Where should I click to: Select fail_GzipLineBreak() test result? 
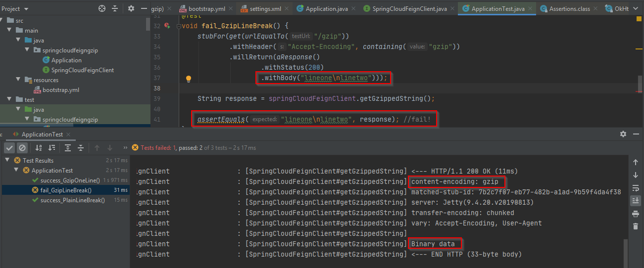point(65,190)
